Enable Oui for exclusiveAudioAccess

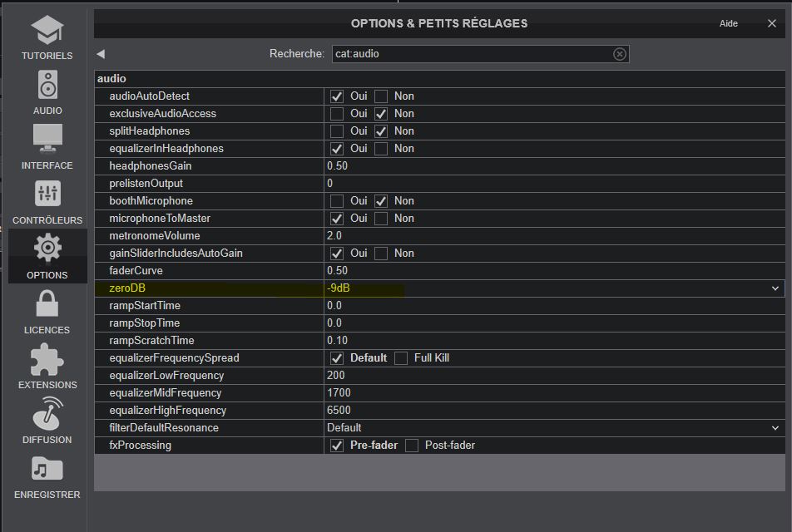[337, 114]
